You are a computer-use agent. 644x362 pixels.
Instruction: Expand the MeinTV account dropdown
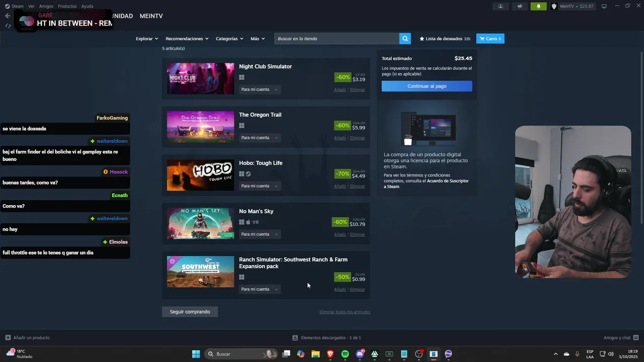tap(577, 6)
